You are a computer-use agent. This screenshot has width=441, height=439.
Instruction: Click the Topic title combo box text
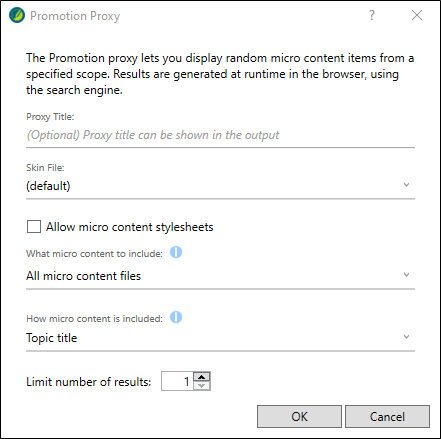[x=52, y=338]
